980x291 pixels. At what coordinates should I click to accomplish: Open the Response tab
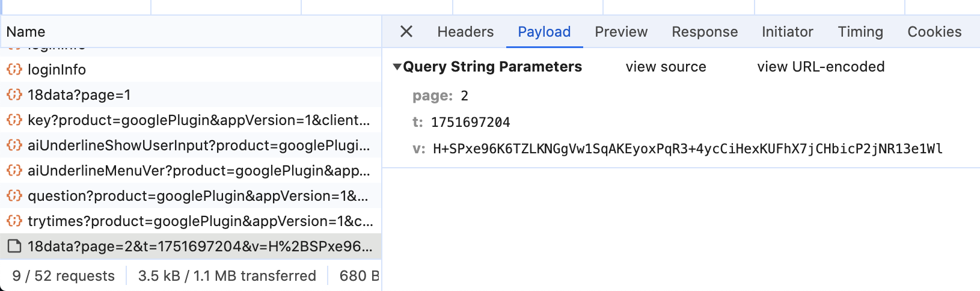(x=705, y=32)
